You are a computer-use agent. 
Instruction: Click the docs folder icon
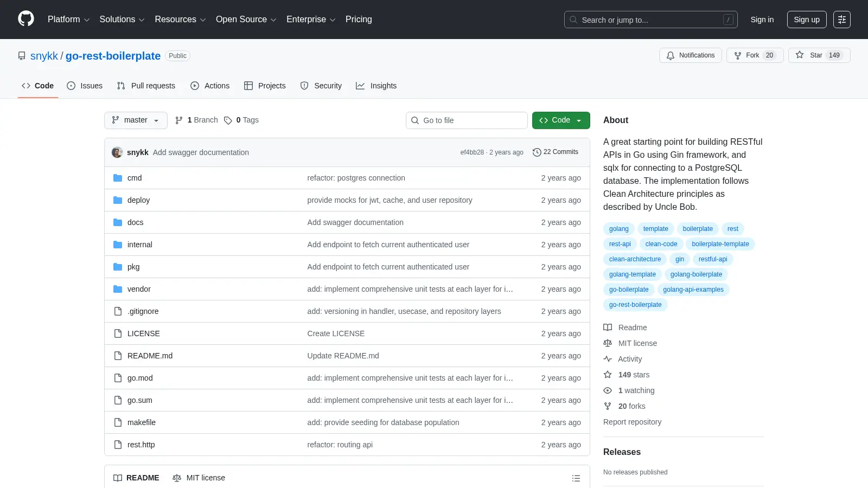click(x=118, y=222)
